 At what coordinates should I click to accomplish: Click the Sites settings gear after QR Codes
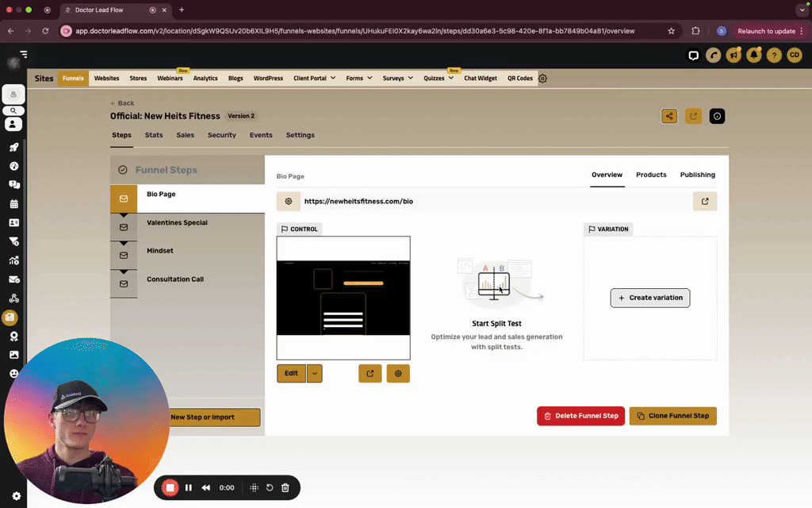coord(542,79)
